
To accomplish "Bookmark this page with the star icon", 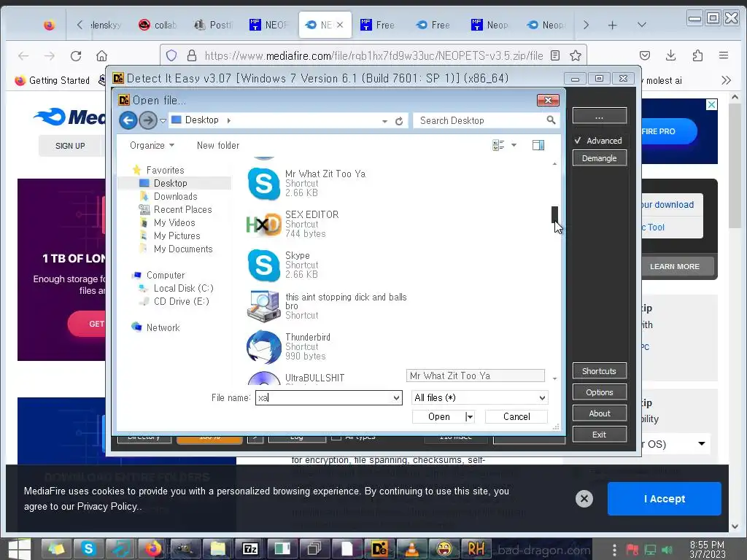I will (x=576, y=55).
